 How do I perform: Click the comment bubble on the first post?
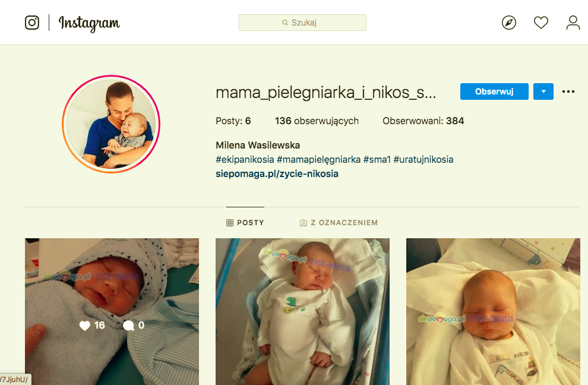128,326
